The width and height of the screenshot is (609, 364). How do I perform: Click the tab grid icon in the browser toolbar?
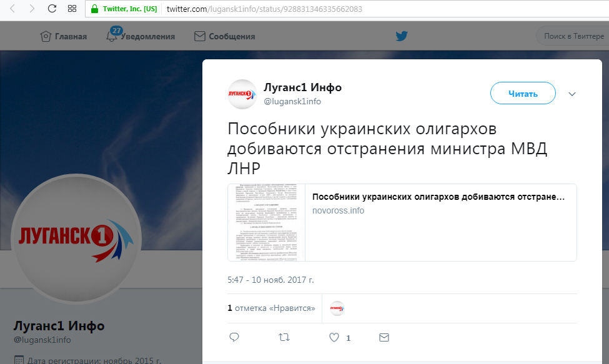71,9
